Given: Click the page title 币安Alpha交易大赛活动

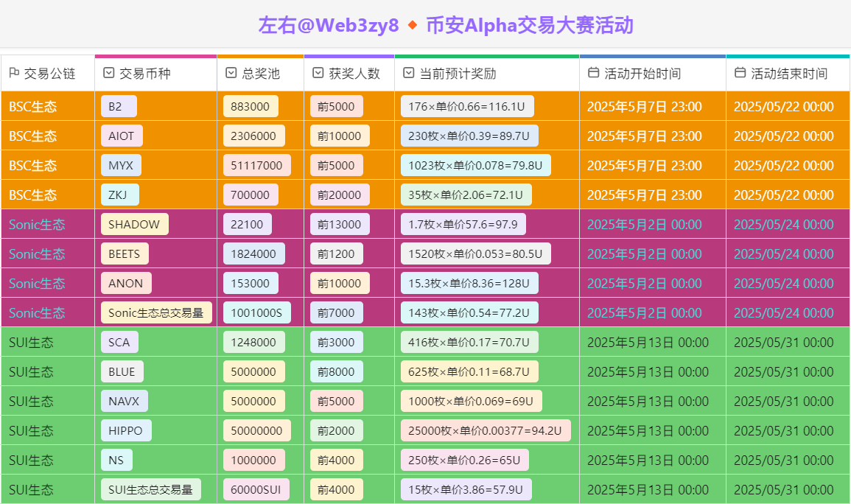Looking at the screenshot, I should [x=530, y=25].
